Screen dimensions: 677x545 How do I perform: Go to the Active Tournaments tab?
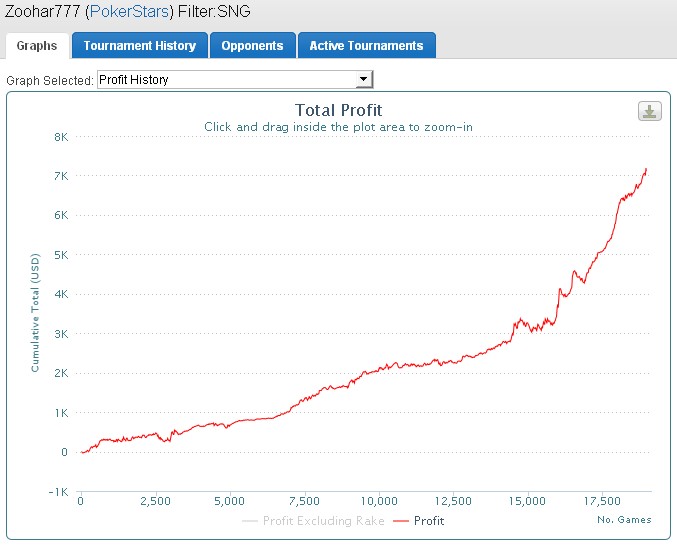point(367,45)
